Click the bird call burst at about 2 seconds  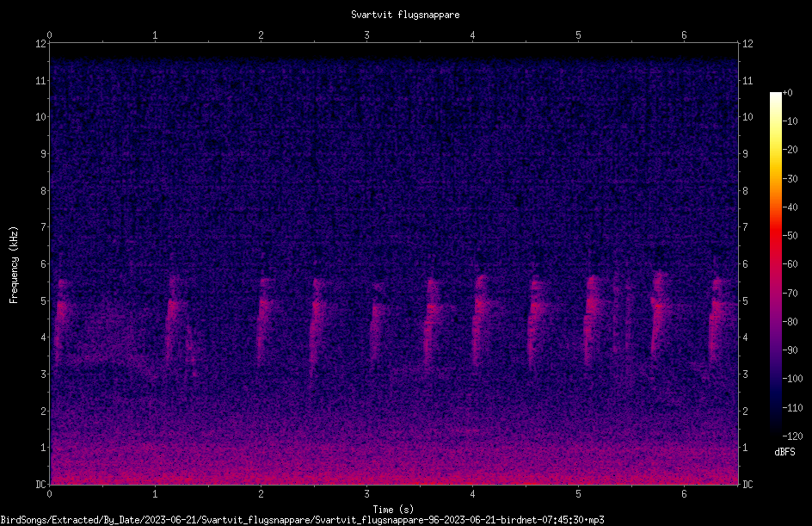tap(265, 319)
